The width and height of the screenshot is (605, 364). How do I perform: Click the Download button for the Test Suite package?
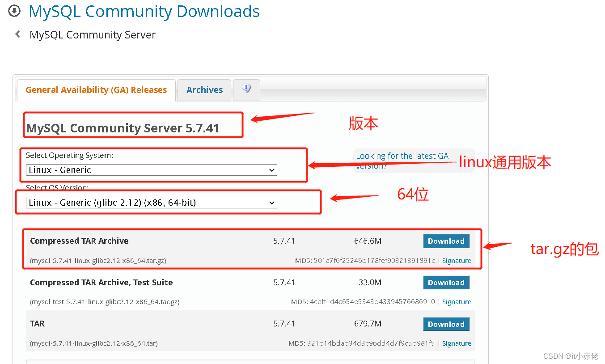pos(446,282)
